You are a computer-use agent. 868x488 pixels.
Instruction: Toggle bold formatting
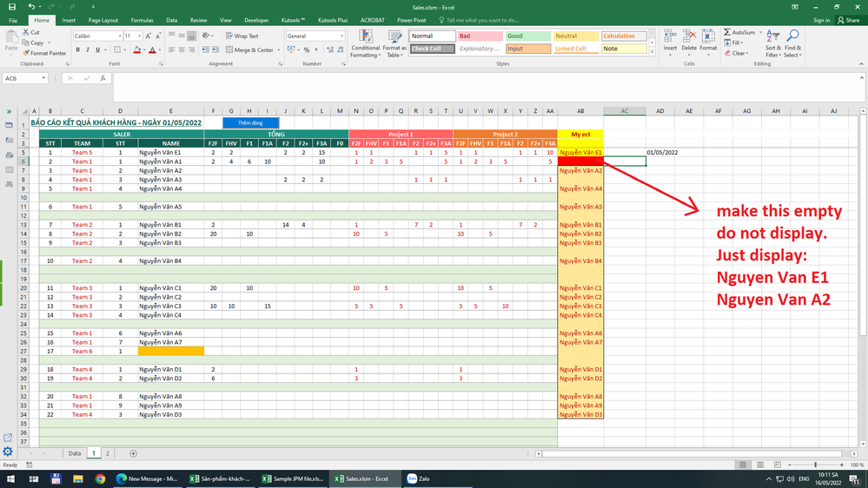(x=77, y=49)
